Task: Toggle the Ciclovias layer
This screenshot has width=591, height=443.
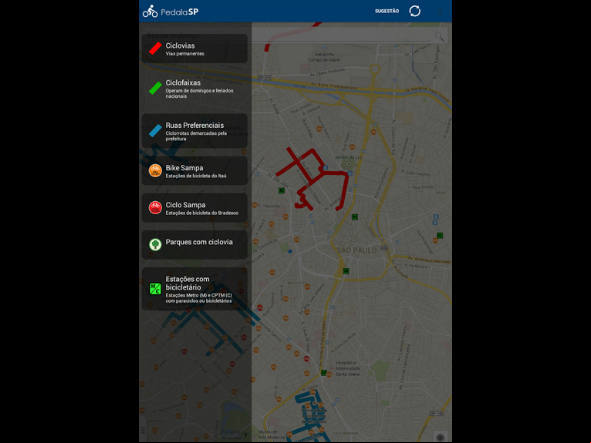Action: pos(195,49)
